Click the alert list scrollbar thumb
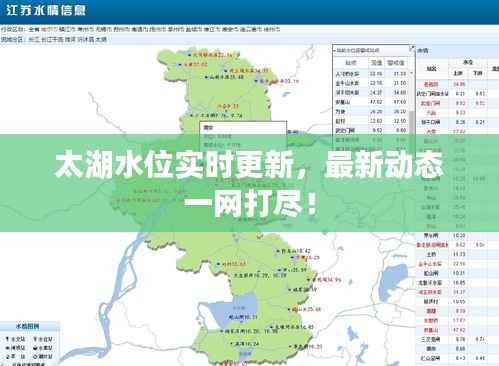Screen dimensions: 499x366 412,122
